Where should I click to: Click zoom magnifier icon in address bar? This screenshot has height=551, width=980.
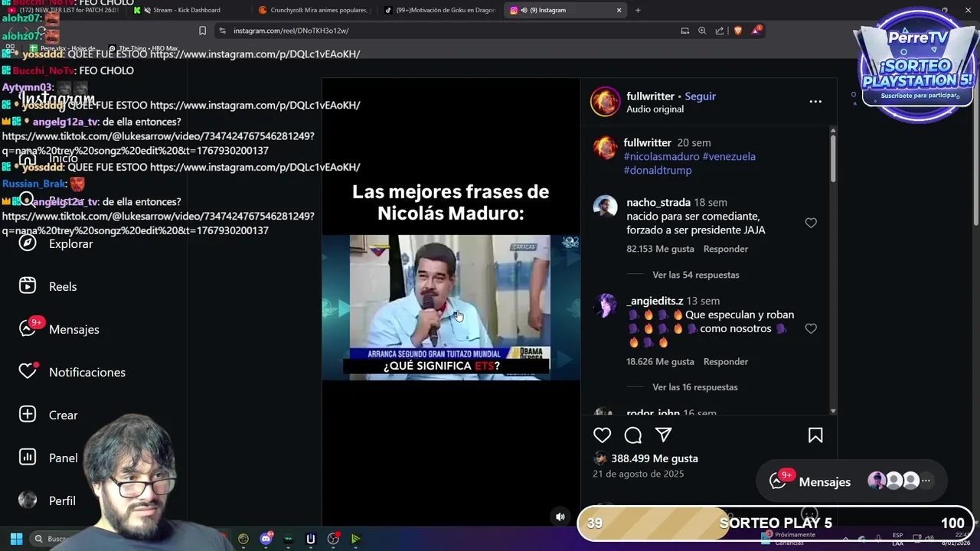[x=702, y=31]
